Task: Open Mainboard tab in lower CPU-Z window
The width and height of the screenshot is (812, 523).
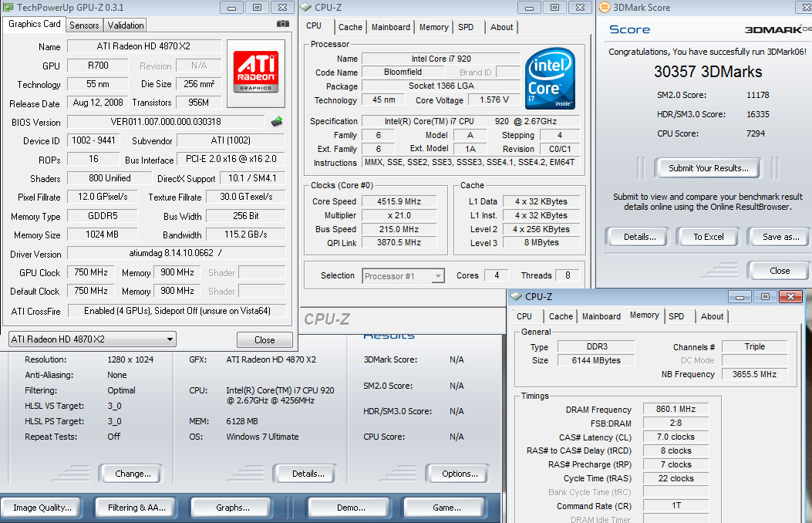Action: coord(601,315)
